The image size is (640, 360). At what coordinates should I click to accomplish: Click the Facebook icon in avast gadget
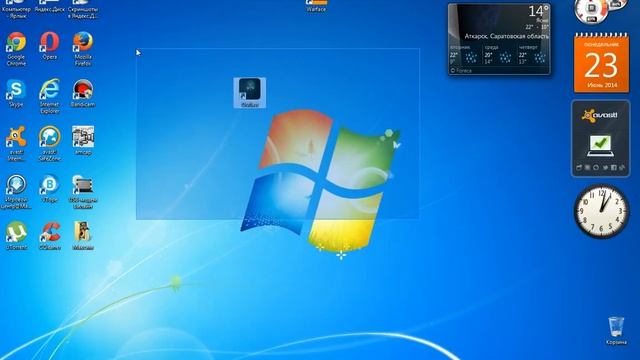tap(613, 168)
